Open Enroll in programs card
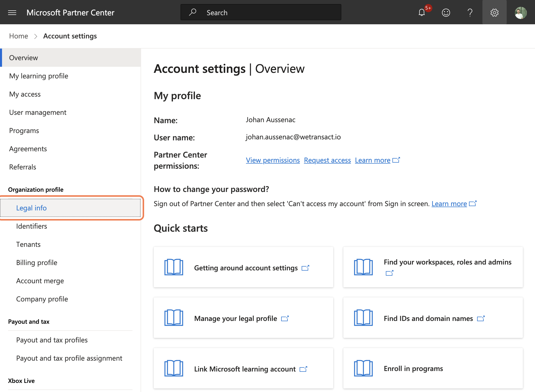Screen dimensions: 535x392 click(433, 368)
